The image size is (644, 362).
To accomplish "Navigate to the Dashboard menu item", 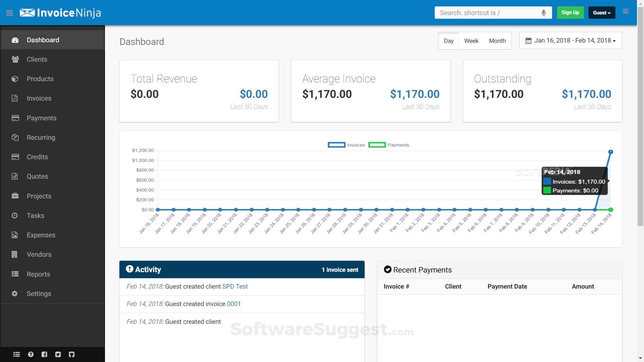I will [43, 40].
